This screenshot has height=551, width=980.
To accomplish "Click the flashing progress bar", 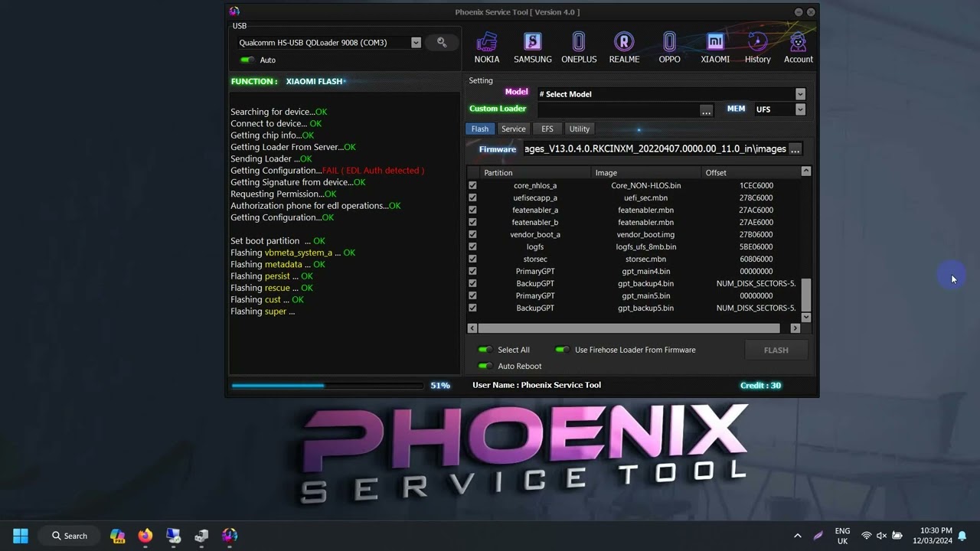I will pos(327,386).
